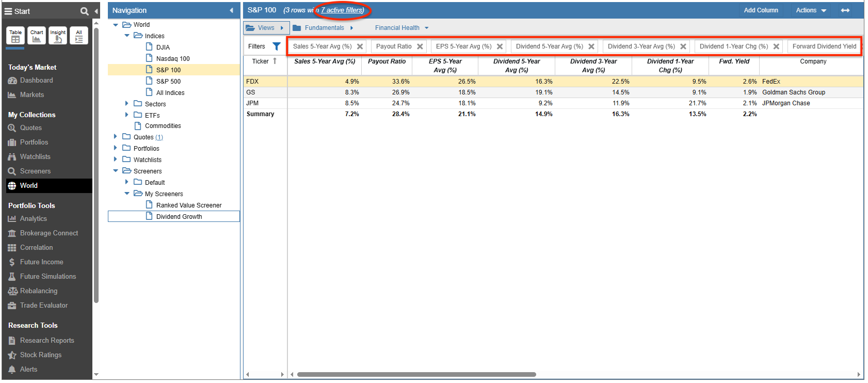Remove the Payout Ratio filter

pos(420,46)
